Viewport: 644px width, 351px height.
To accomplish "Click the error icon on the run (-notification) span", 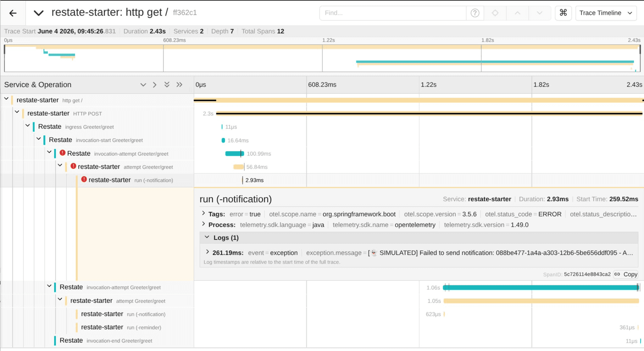I will pyautogui.click(x=84, y=179).
